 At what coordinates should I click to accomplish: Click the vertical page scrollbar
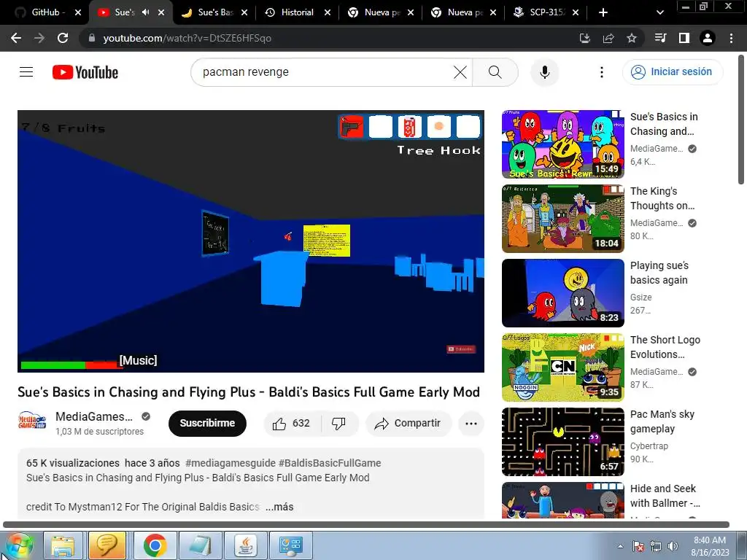741,119
